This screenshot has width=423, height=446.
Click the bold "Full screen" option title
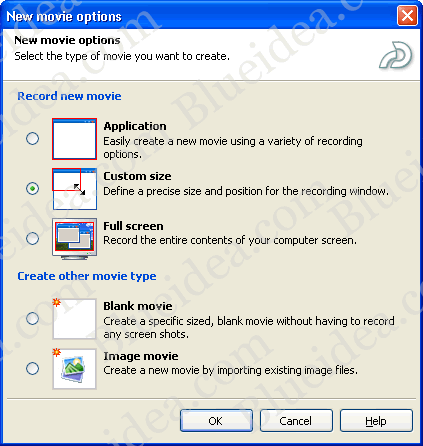133,226
